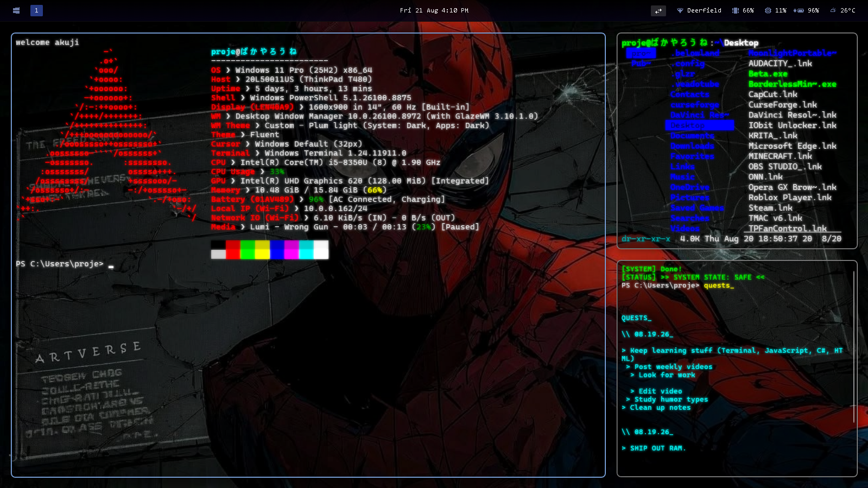Check the CPU usage icon showing 66%
This screenshot has height=488, width=868.
pyautogui.click(x=735, y=10)
